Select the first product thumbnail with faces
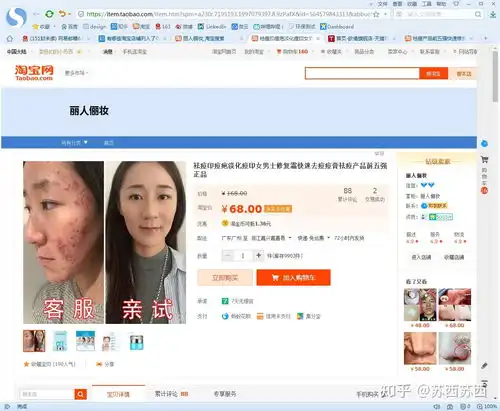The height and width of the screenshot is (411, 500). tap(34, 341)
